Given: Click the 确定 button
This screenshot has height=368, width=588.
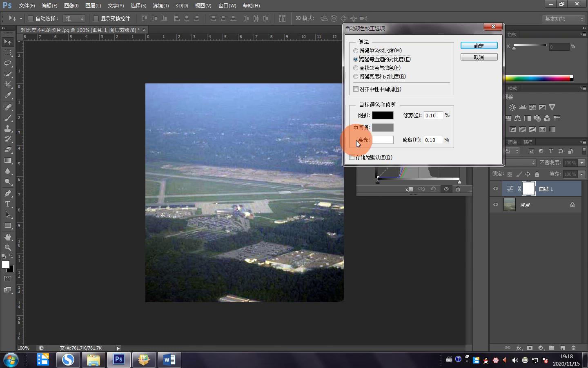Looking at the screenshot, I should [x=479, y=46].
